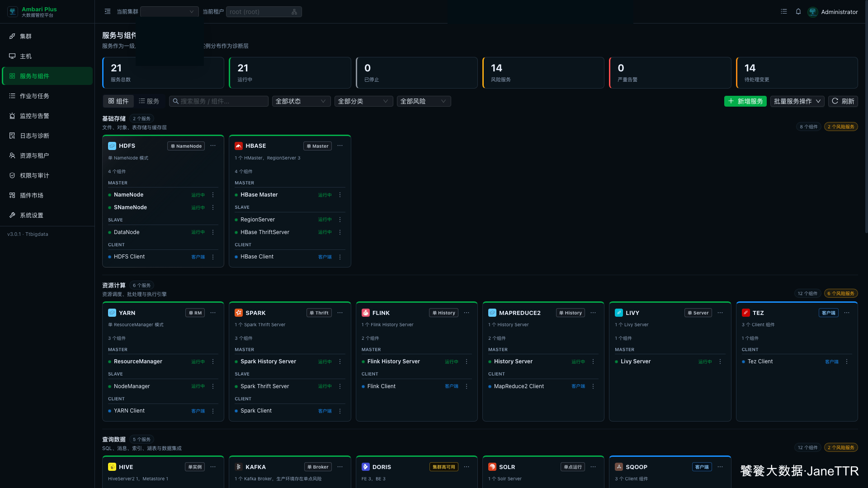Viewport: 868px width, 488px height.
Task: Open the Tez Client row actions menu
Action: (847, 361)
